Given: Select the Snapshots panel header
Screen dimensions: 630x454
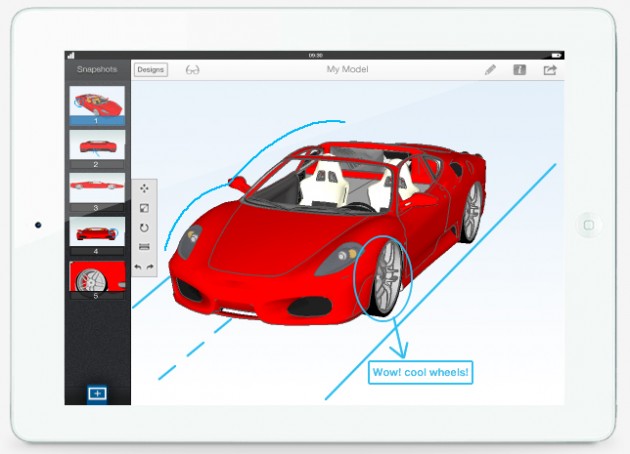Looking at the screenshot, I should [97, 69].
